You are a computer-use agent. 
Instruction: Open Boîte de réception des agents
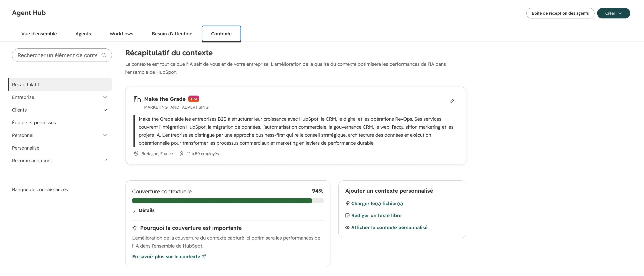pyautogui.click(x=560, y=13)
